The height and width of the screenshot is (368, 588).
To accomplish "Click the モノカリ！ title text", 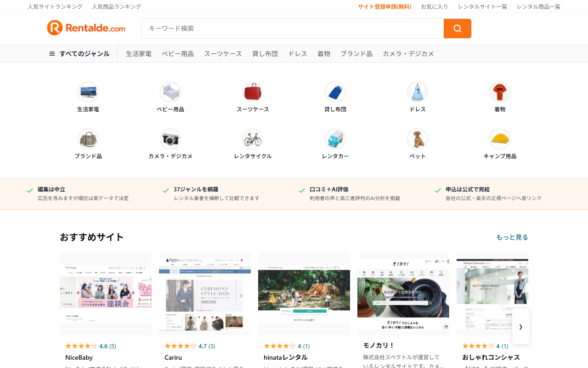I will (x=379, y=345).
